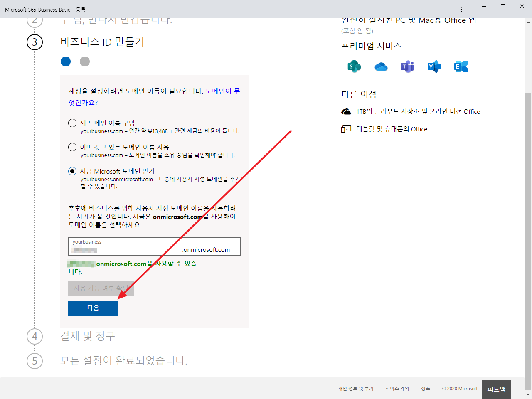
Task: Click the .onmicrosoft.com suffix in the domain field
Action: (x=206, y=250)
